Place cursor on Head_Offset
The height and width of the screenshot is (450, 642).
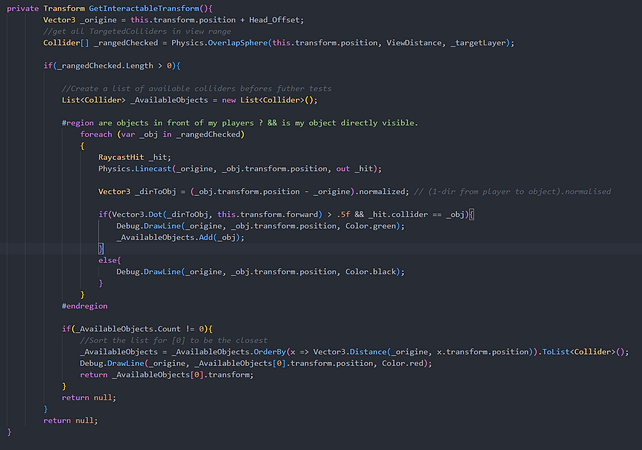click(x=274, y=20)
